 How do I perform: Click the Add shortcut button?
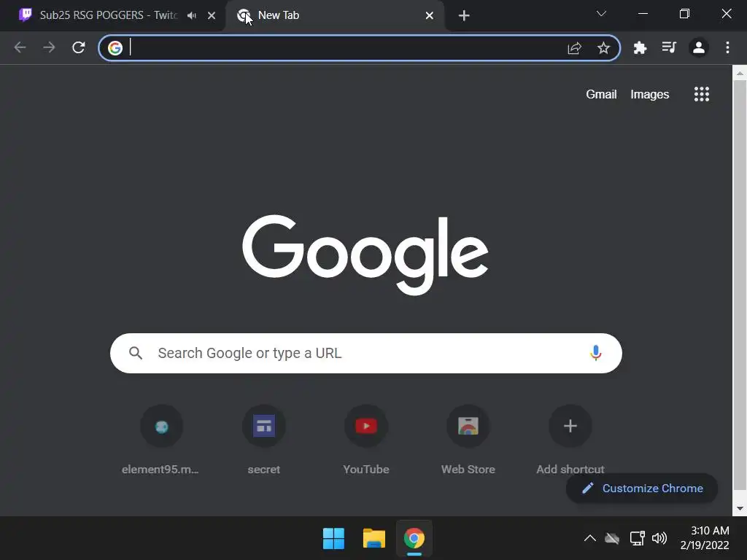[570, 440]
